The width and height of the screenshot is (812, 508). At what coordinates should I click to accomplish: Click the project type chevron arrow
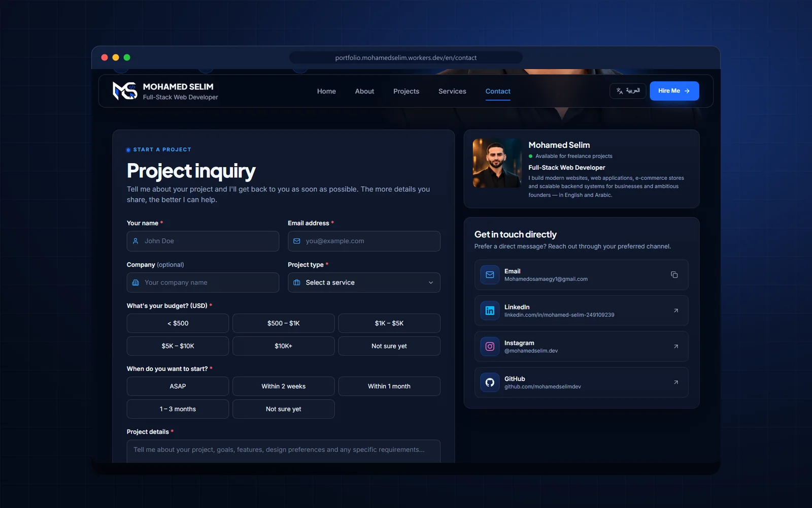point(431,282)
